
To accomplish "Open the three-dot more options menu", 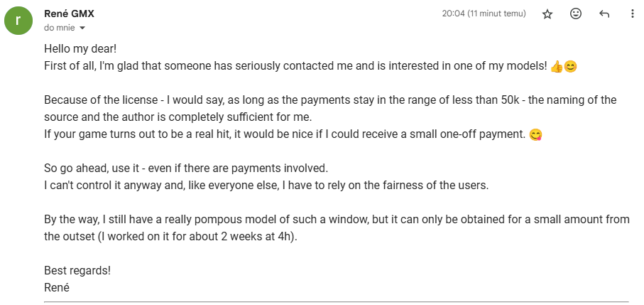I will [633, 14].
